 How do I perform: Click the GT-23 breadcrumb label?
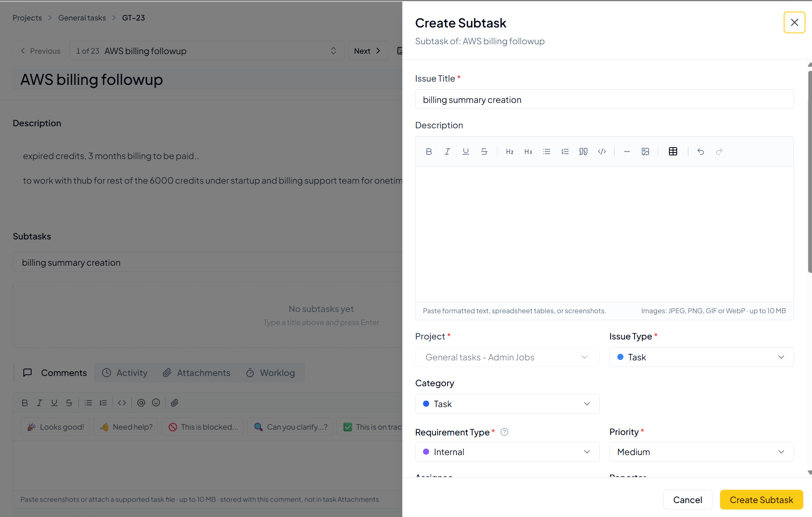(x=133, y=18)
